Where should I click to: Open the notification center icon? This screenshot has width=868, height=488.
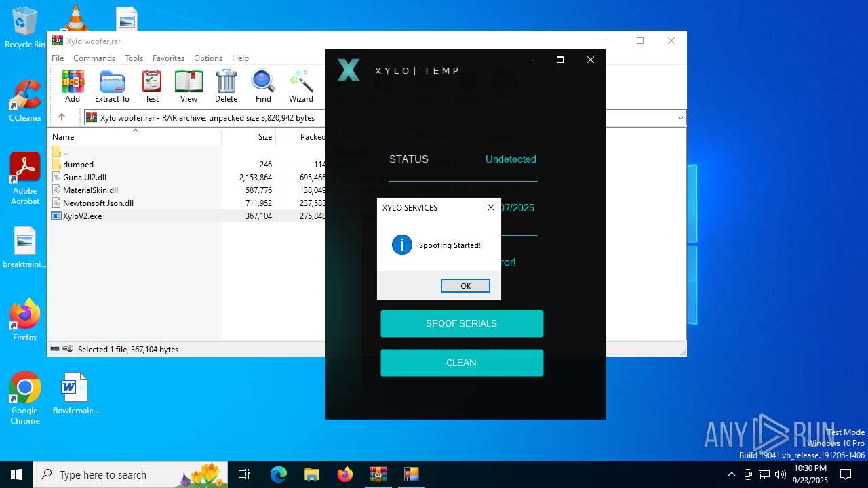(846, 474)
